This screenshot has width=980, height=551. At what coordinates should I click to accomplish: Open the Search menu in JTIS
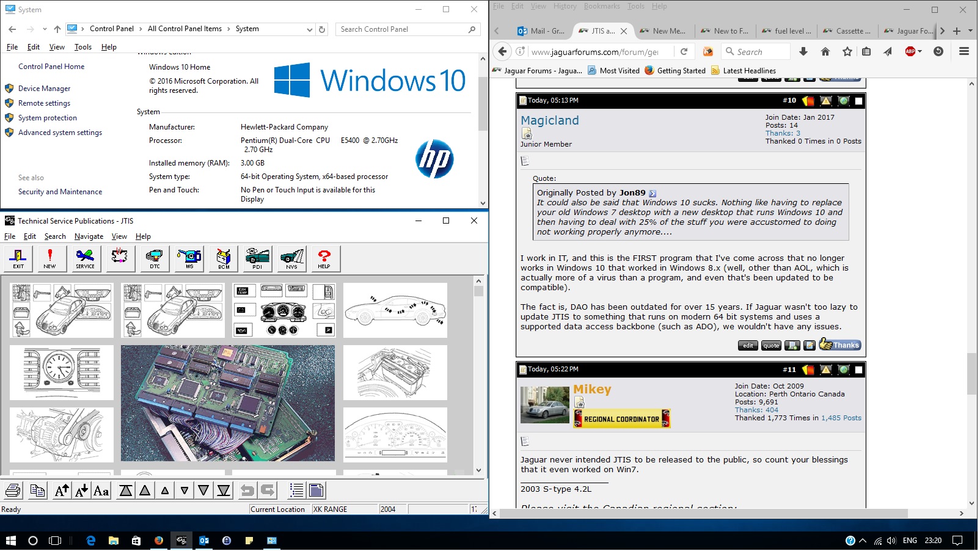point(55,236)
